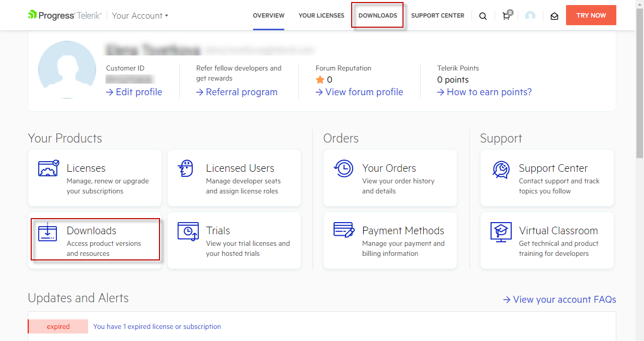Click the 'Manage, renew or upgrade' description text

pos(108,186)
